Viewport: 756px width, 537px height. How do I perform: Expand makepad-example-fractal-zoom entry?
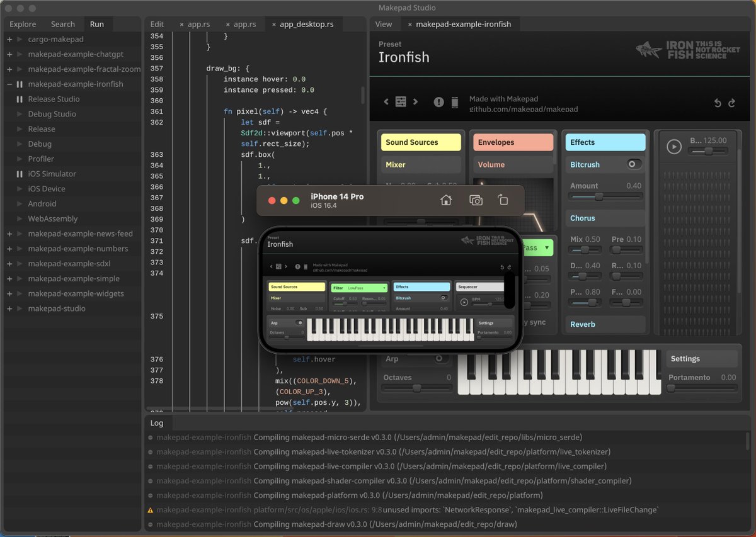9,69
